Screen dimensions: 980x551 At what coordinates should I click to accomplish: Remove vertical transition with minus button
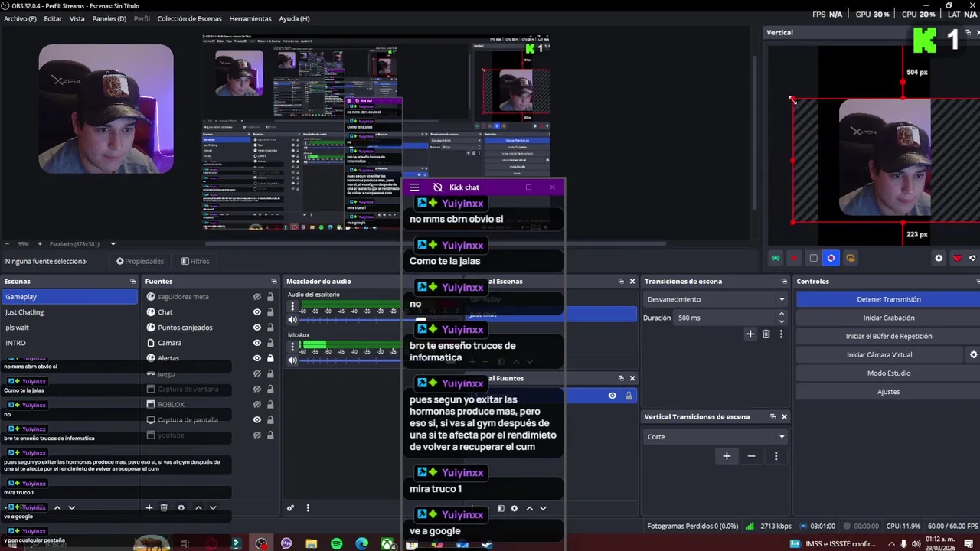tap(751, 456)
